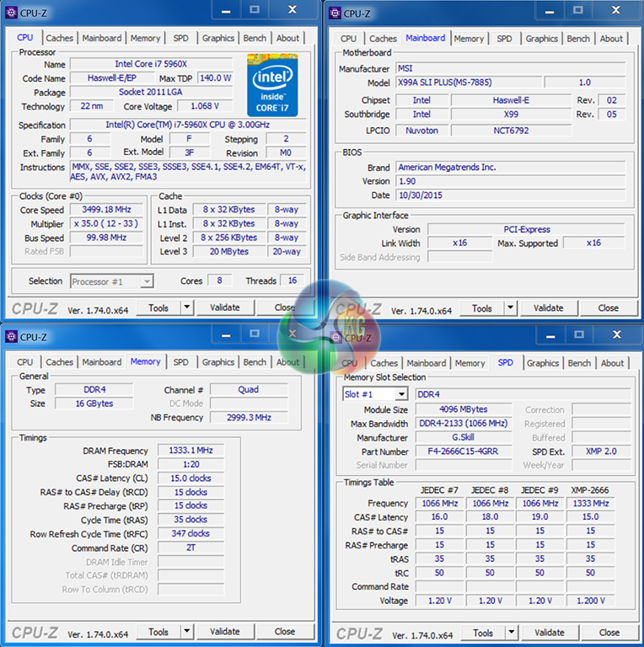Open About tab in SPD window
Screen dimensions: 644x647
pyautogui.click(x=612, y=363)
